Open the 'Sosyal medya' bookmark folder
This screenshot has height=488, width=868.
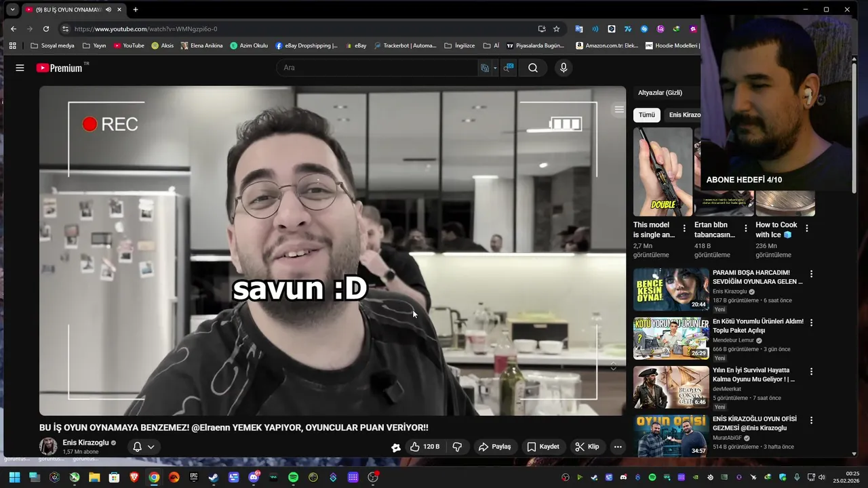pos(53,45)
